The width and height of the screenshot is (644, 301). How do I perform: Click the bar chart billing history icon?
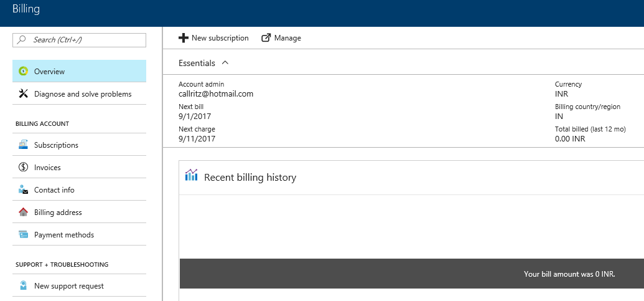point(192,175)
